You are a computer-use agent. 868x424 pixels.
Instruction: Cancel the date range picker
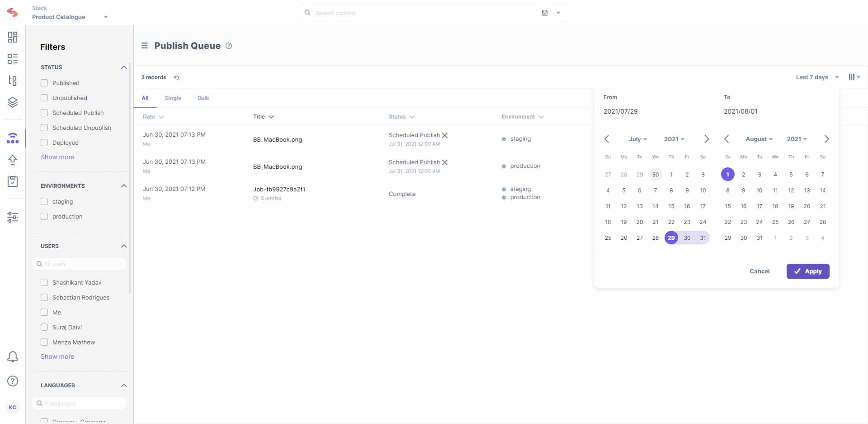click(x=759, y=271)
